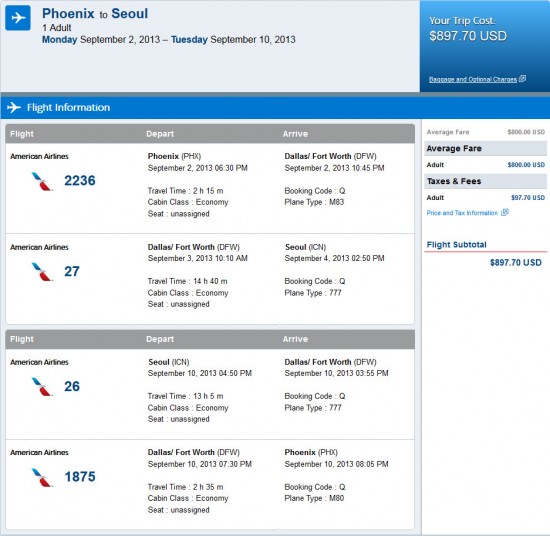Click American Airlines logo for flight 2236

42,181
